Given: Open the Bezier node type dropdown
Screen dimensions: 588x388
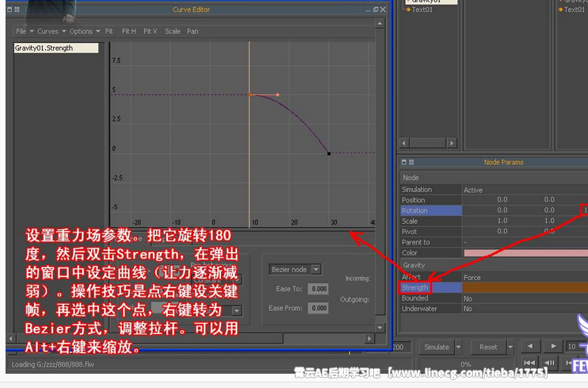Looking at the screenshot, I should tap(295, 269).
